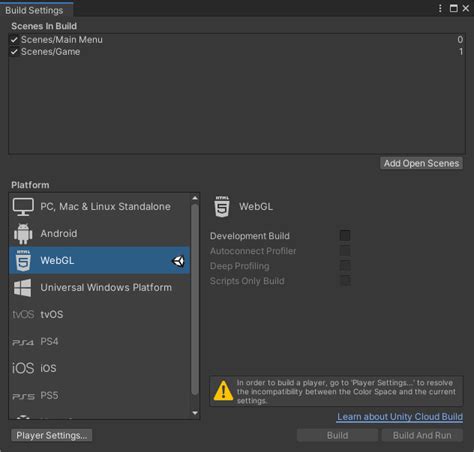Click the Build button

coord(337,435)
